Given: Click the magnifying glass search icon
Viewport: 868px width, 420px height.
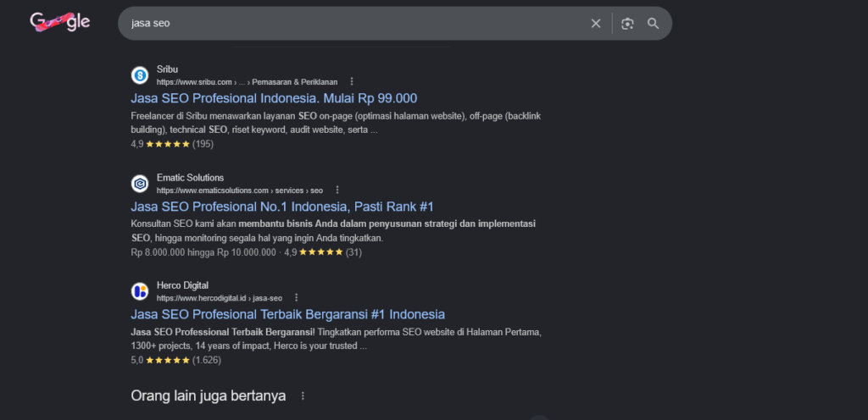Looking at the screenshot, I should point(654,23).
